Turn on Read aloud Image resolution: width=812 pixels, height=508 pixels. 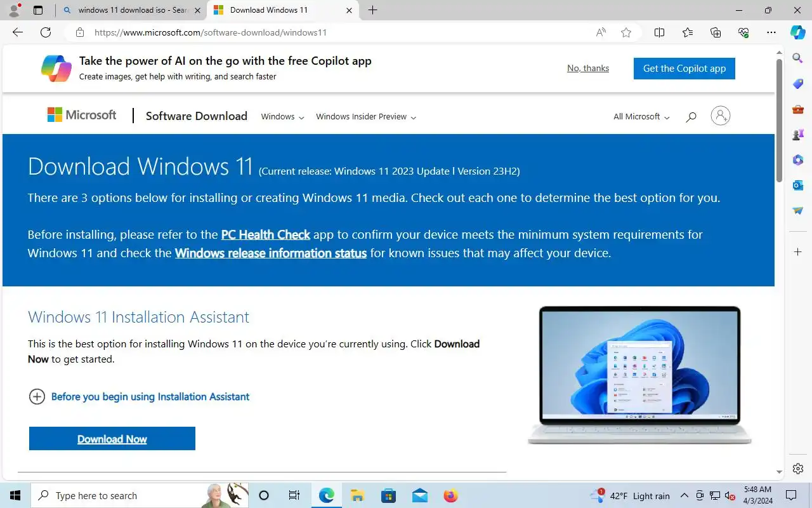(601, 32)
